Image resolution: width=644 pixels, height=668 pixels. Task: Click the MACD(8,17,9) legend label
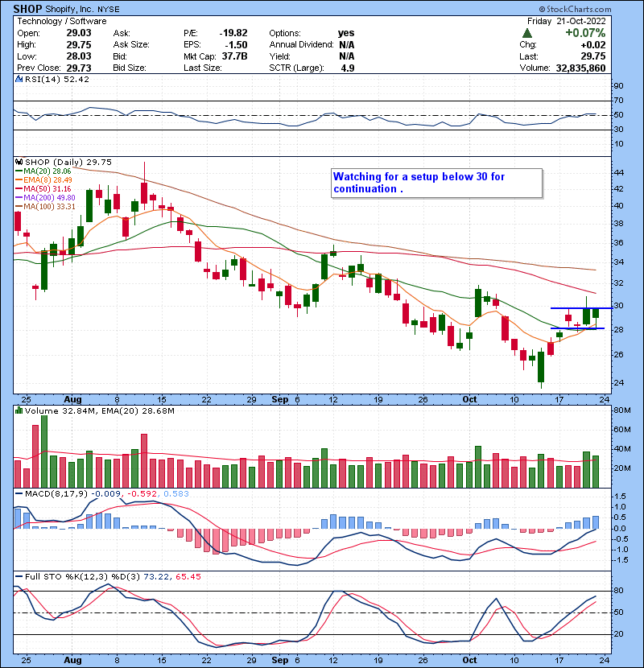tap(56, 493)
